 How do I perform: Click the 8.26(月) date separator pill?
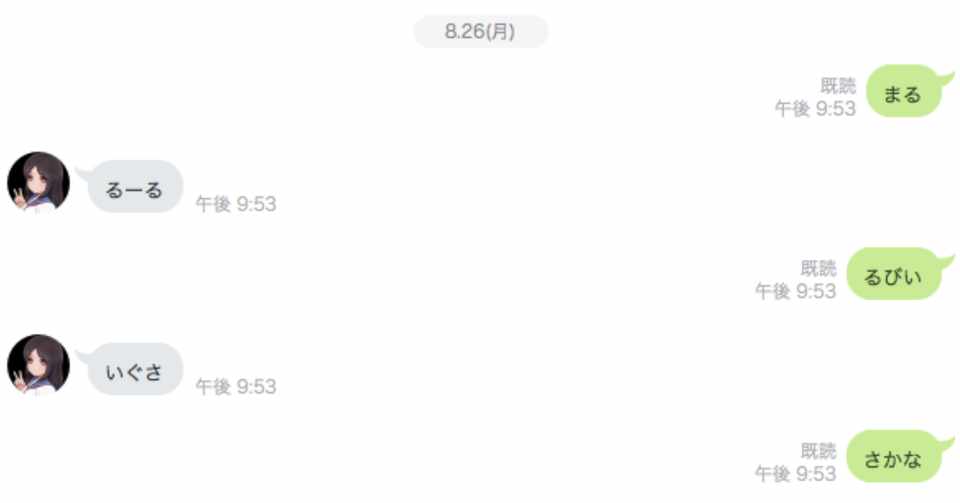(x=481, y=31)
